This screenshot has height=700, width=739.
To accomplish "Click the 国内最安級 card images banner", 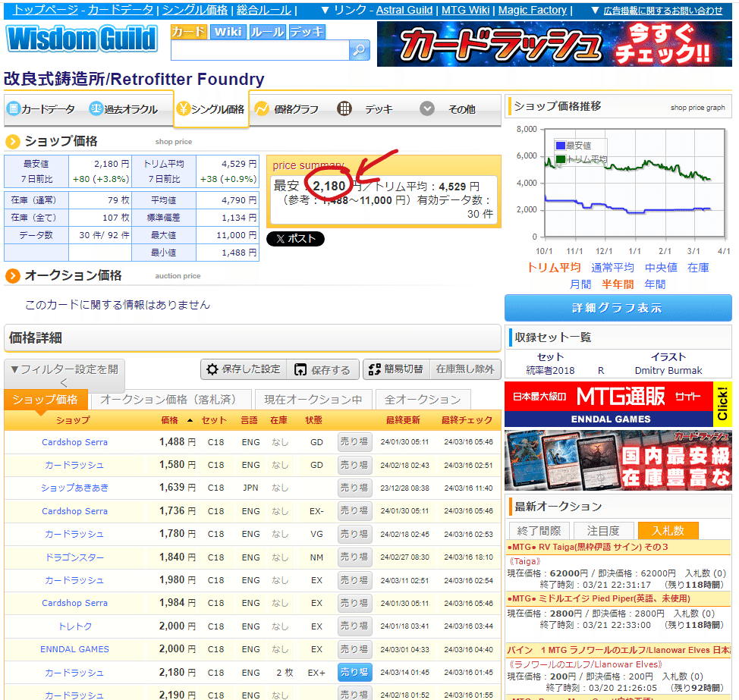I will [618, 460].
